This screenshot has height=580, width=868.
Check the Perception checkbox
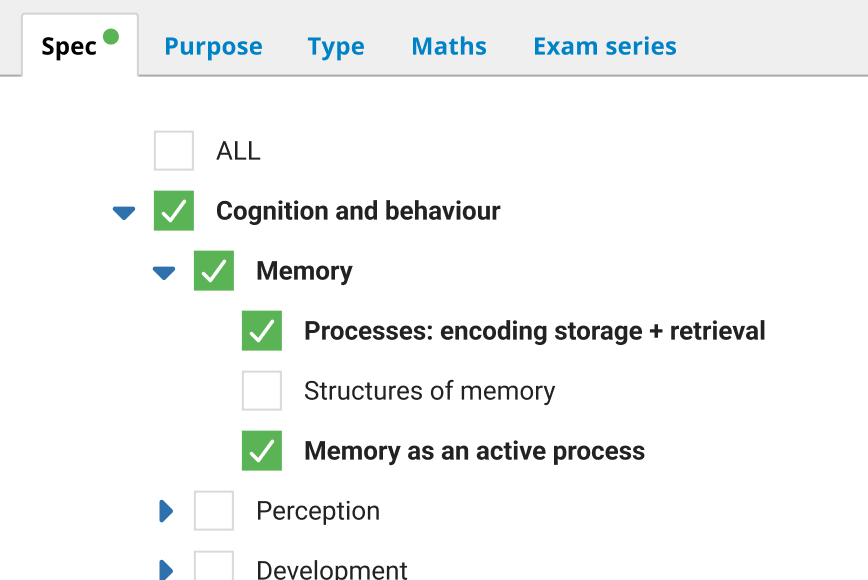coord(214,511)
